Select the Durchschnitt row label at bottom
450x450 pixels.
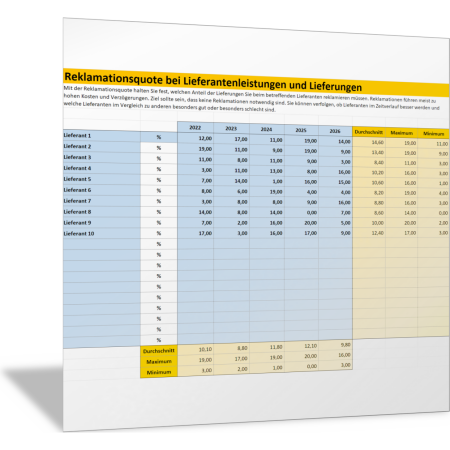(159, 351)
